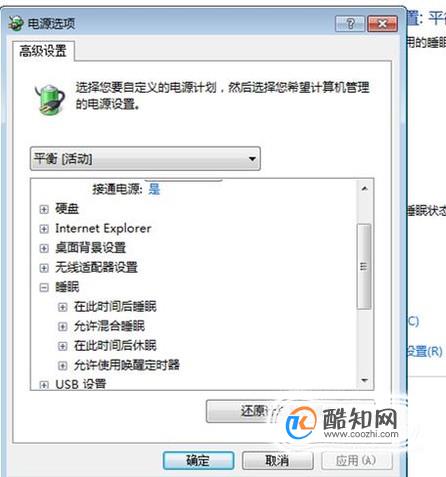Click the 确定 button
The width and height of the screenshot is (446, 477).
tap(198, 461)
